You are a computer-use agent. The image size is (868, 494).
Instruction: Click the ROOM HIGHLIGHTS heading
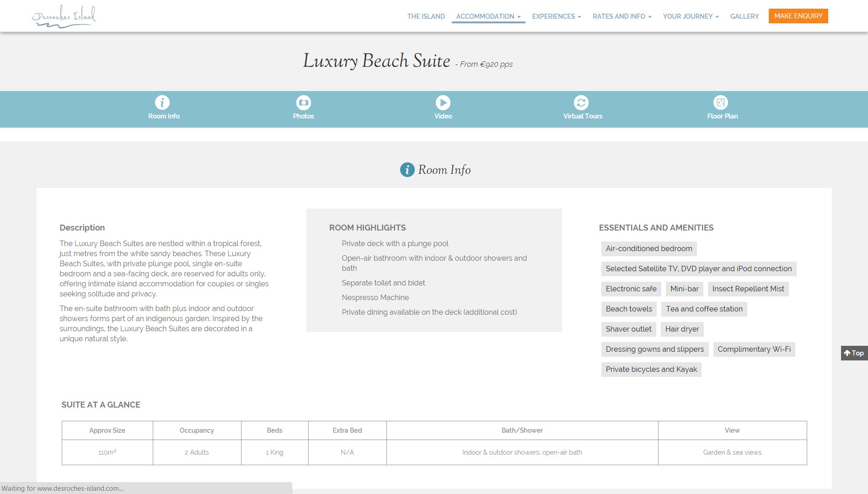click(x=368, y=228)
